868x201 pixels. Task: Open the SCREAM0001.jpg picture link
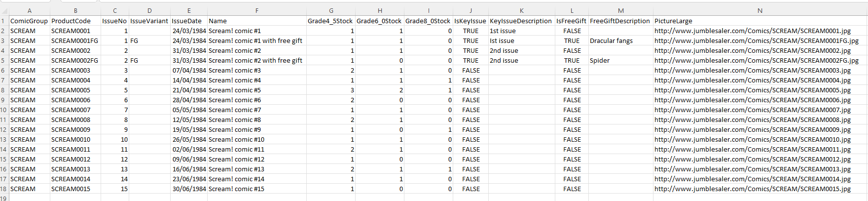[753, 31]
